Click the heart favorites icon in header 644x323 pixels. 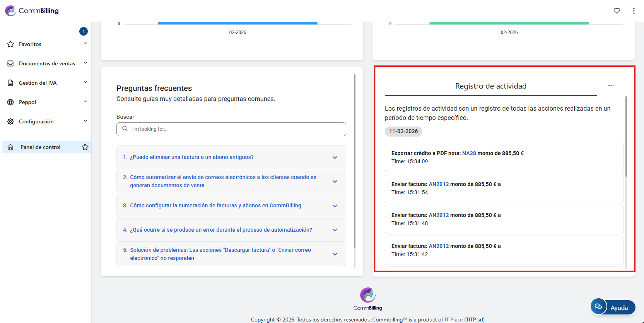point(617,11)
